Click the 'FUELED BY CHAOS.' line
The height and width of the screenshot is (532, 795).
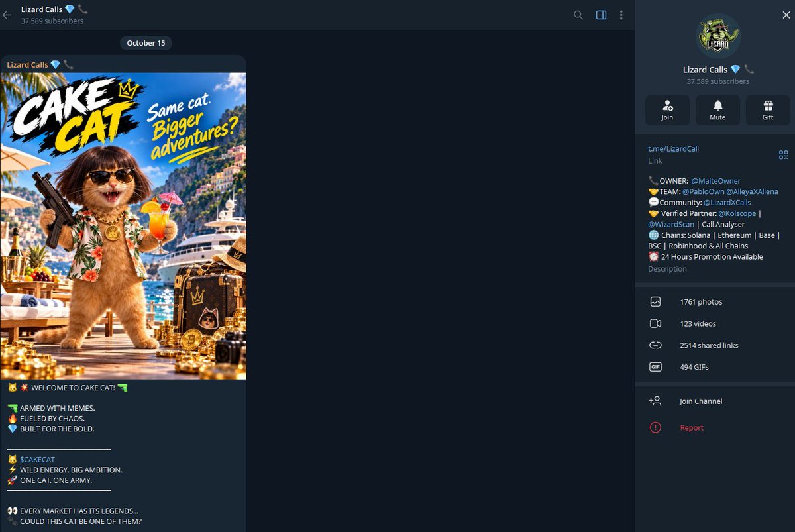click(52, 419)
